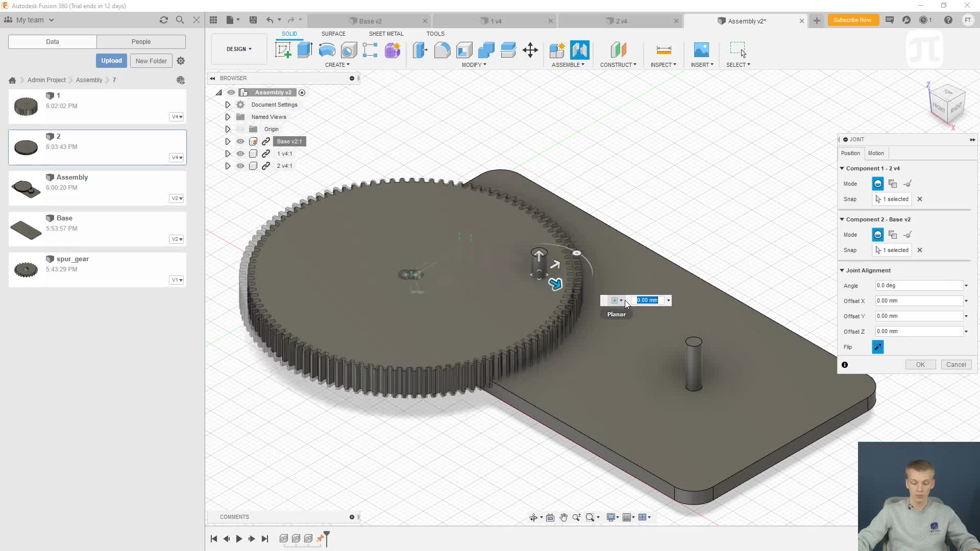
Task: Click the timeline playhead marker
Action: [327, 538]
